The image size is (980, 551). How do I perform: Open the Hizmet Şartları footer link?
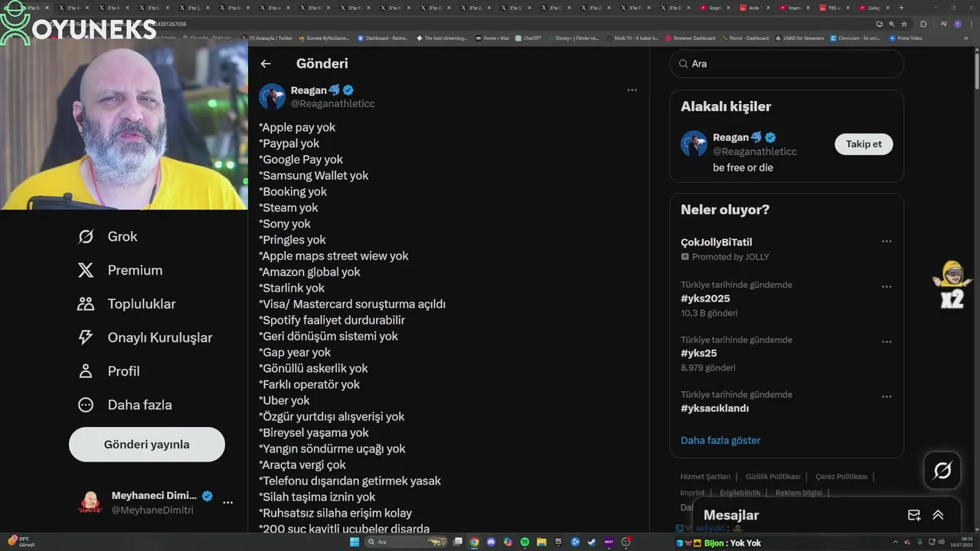705,476
